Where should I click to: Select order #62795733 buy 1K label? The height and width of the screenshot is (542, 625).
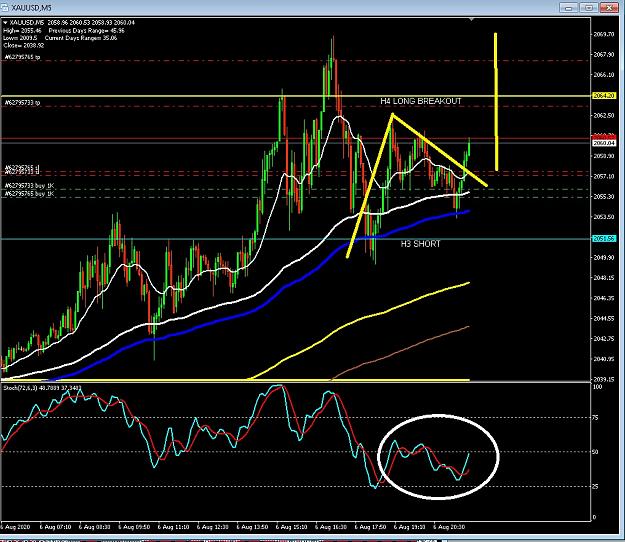(x=29, y=186)
